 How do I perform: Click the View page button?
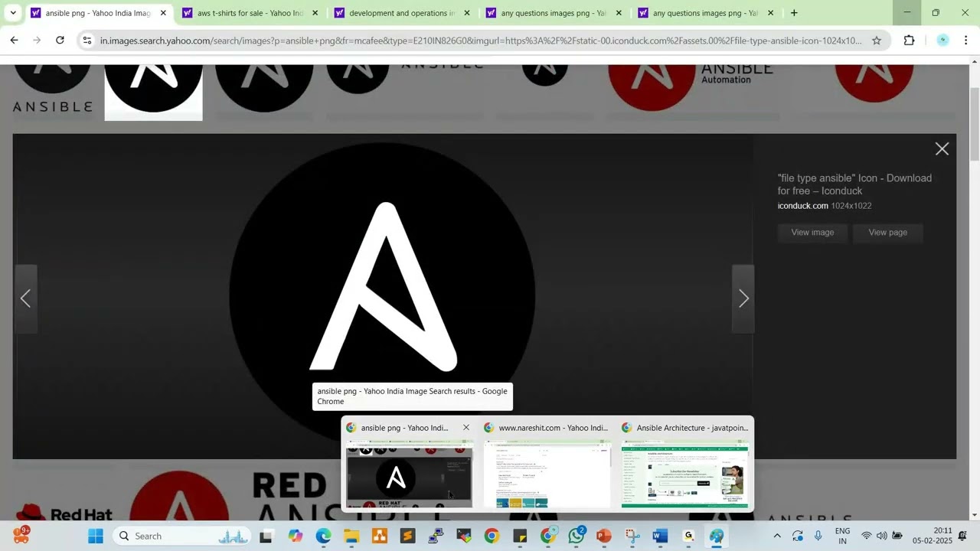click(887, 233)
